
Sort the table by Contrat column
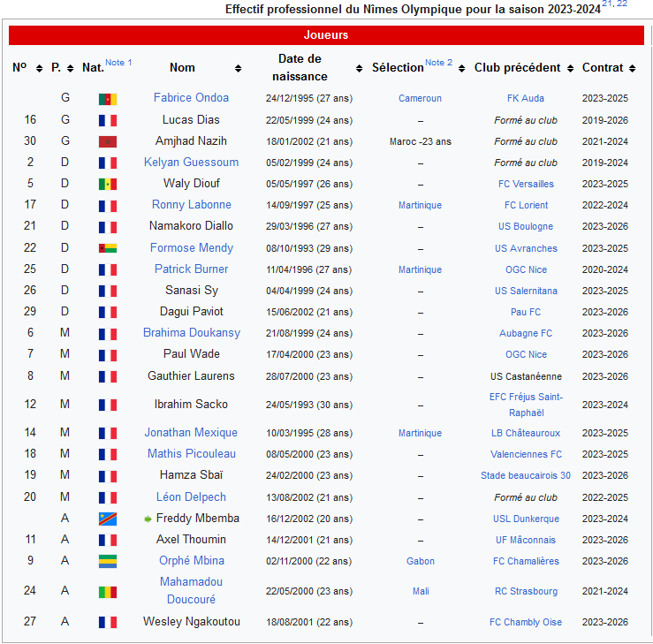(x=631, y=68)
